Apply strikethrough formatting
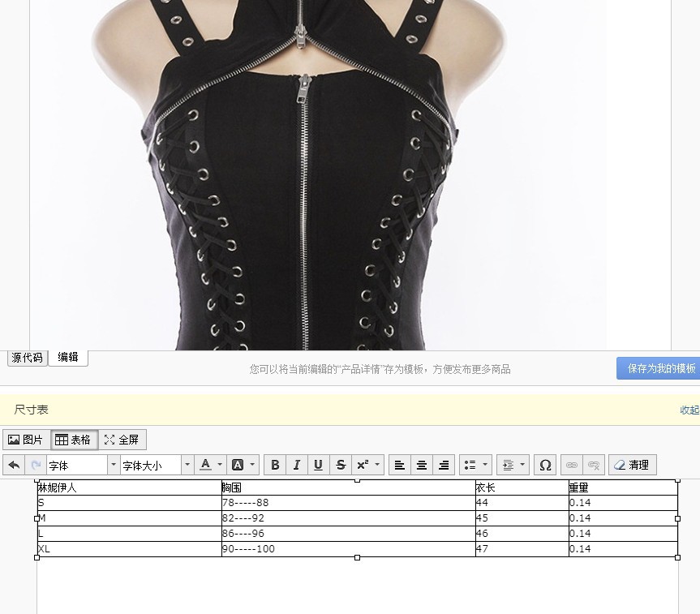The image size is (700, 614). point(341,466)
